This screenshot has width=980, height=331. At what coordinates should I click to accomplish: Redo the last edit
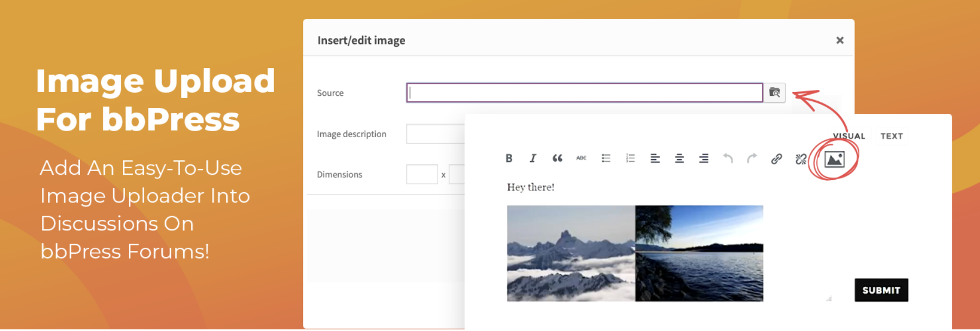click(752, 158)
